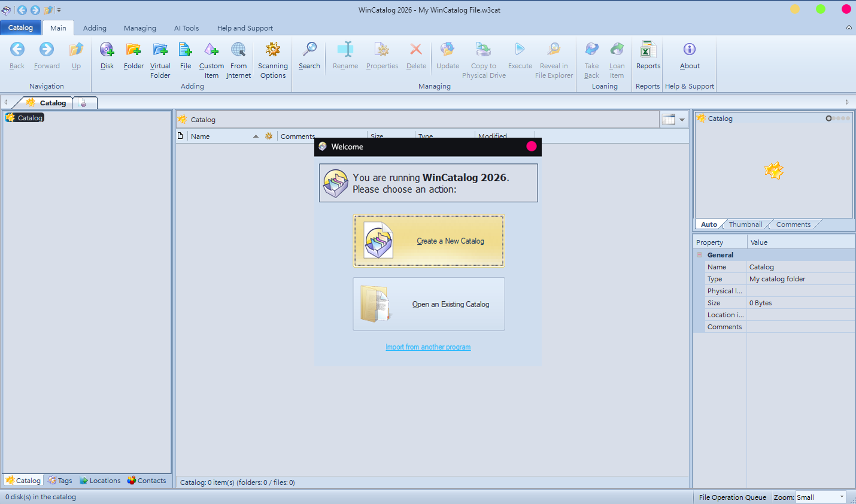The width and height of the screenshot is (856, 504).
Task: Click the add File ribbon icon
Action: (186, 56)
